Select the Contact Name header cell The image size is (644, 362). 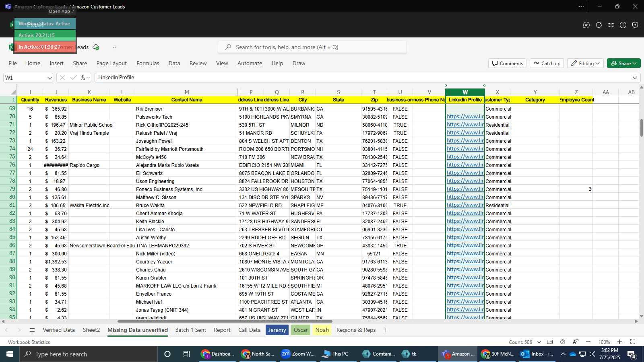coord(187,100)
